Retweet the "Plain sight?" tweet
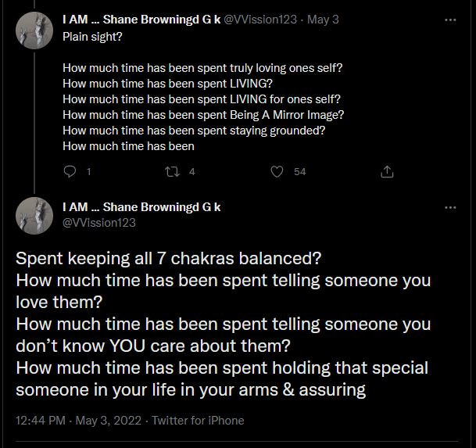The width and height of the screenshot is (476, 448). [x=174, y=171]
